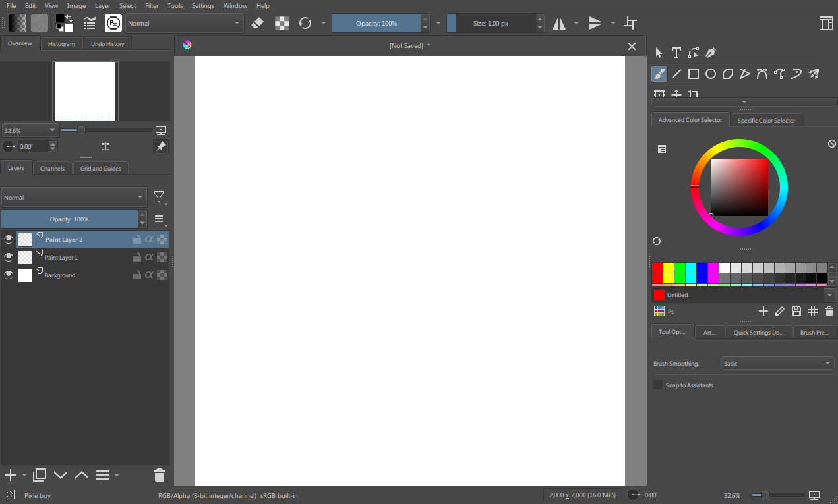The width and height of the screenshot is (838, 504).
Task: Toggle visibility of Paint Layer 1
Action: click(9, 258)
